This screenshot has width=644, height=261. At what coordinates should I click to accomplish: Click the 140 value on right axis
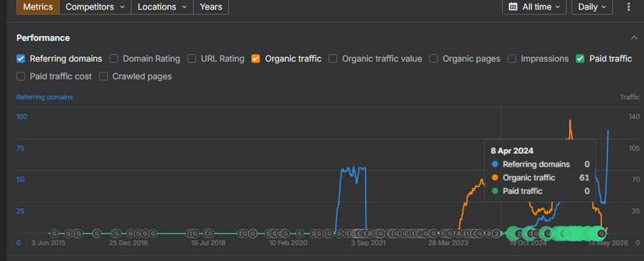click(634, 116)
